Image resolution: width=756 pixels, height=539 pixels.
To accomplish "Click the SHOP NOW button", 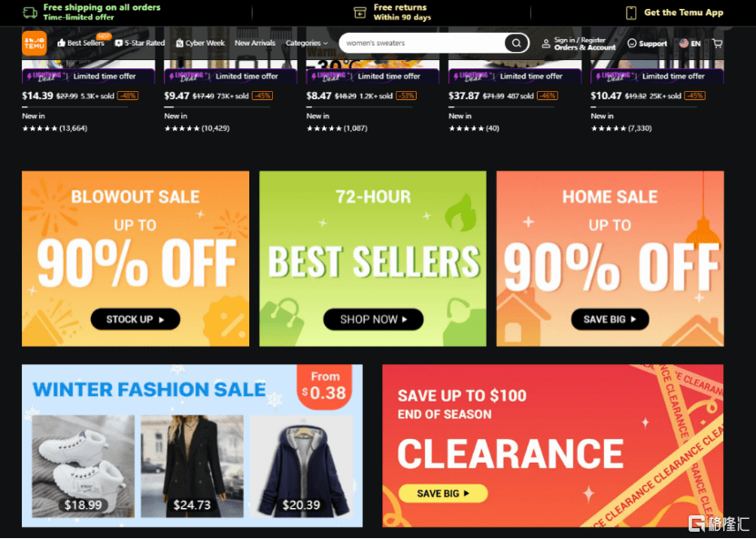I will click(373, 320).
